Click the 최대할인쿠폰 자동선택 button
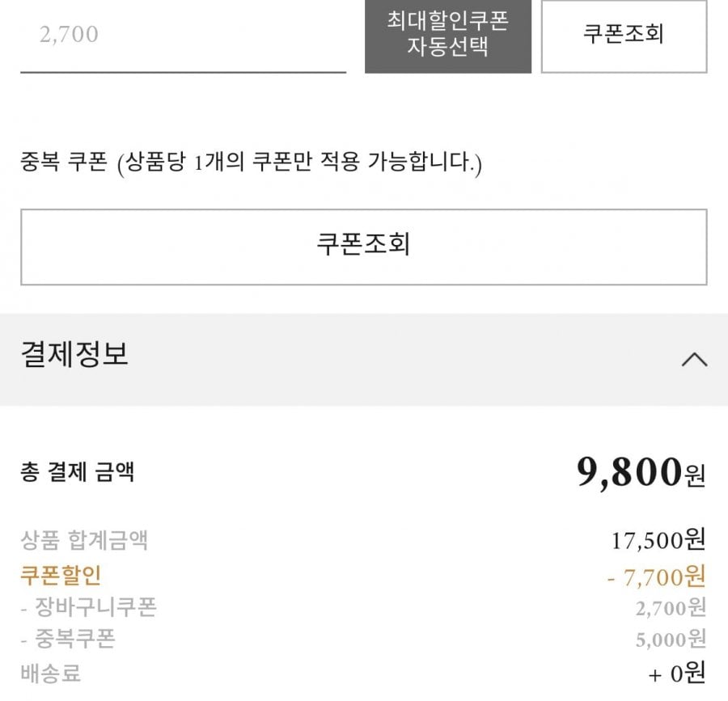This screenshot has width=728, height=701. (447, 35)
